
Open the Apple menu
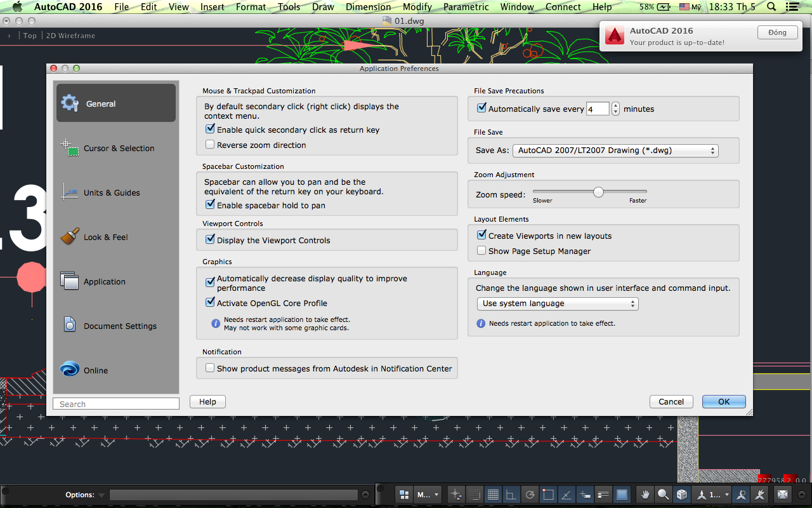click(x=17, y=7)
